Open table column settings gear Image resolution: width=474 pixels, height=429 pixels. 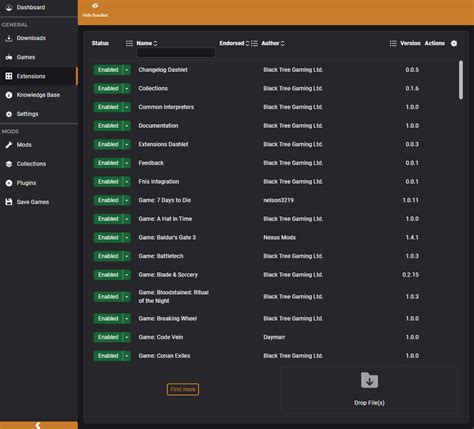pos(454,43)
